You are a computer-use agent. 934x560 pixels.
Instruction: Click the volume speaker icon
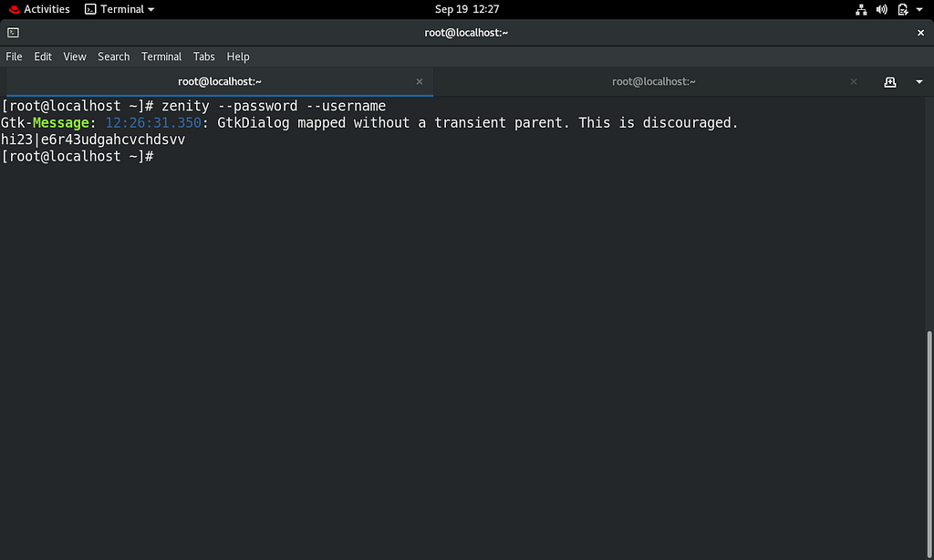click(882, 9)
